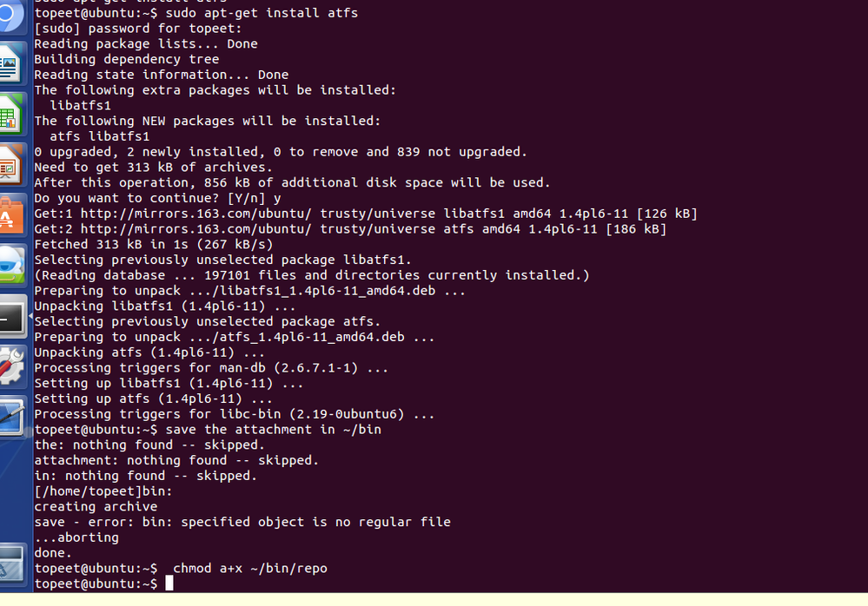
Task: Select the Terminal icon in the launcher
Action: pyautogui.click(x=12, y=319)
